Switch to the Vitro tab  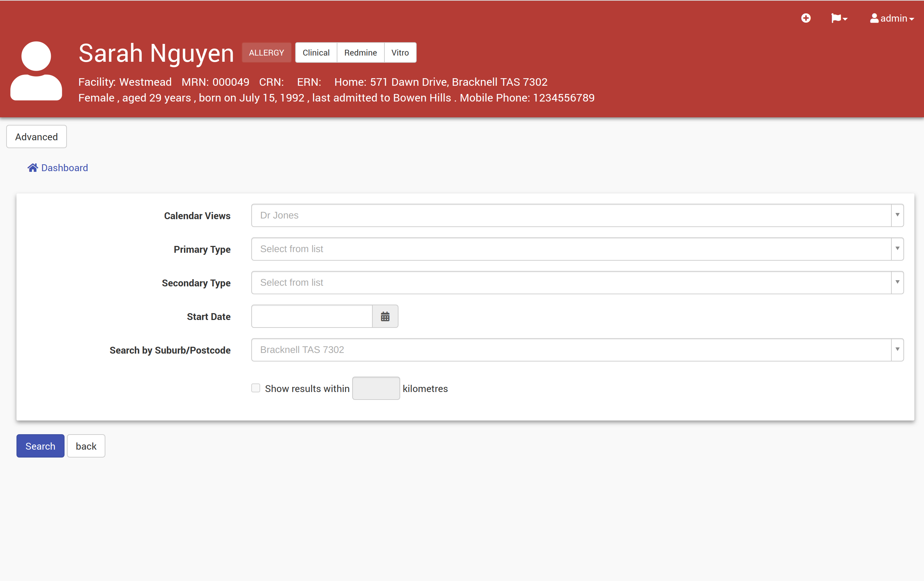[x=400, y=52]
